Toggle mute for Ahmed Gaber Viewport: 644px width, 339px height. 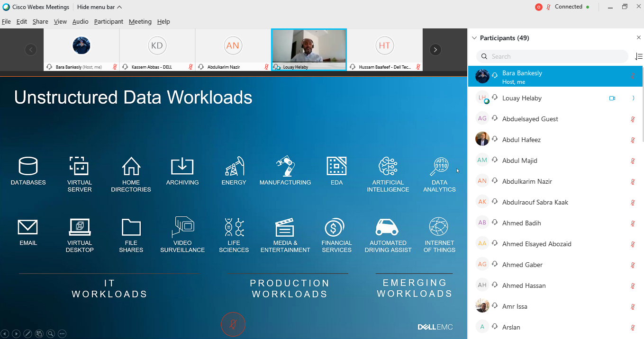coord(633,265)
